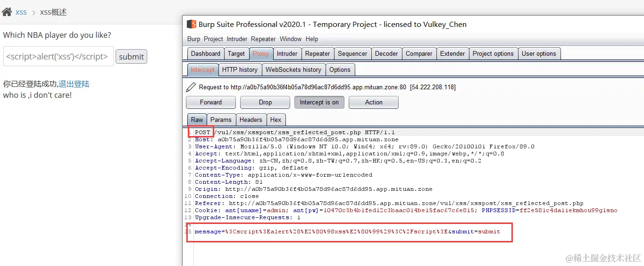
Task: Open the Intruder menu in menu bar
Action: pyautogui.click(x=237, y=39)
